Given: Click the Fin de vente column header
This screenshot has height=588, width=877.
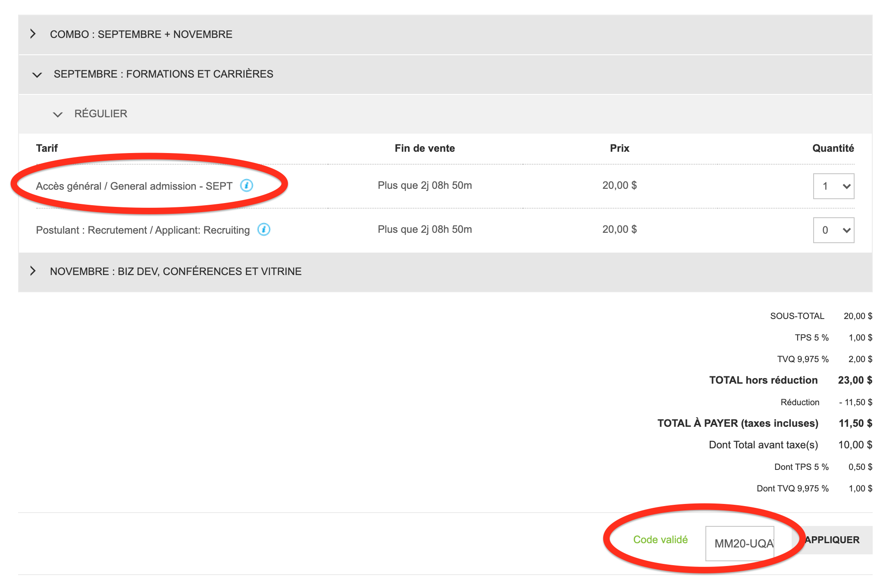Looking at the screenshot, I should point(424,148).
